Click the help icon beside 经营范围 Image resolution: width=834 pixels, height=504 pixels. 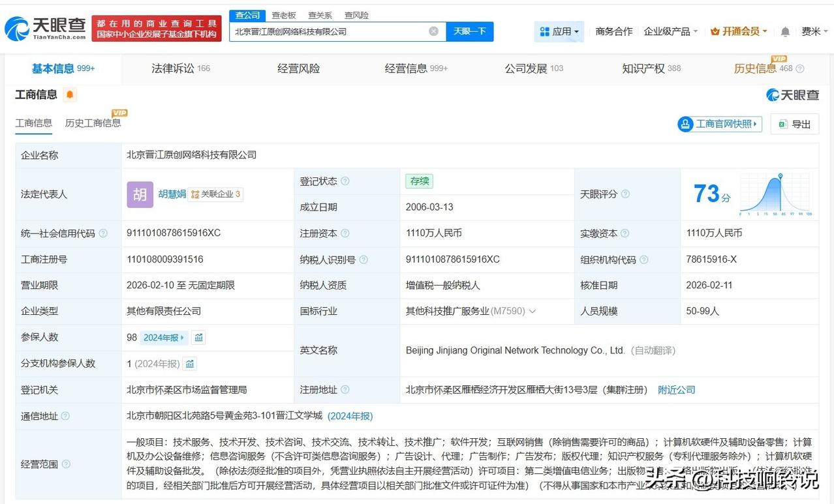tap(66, 464)
